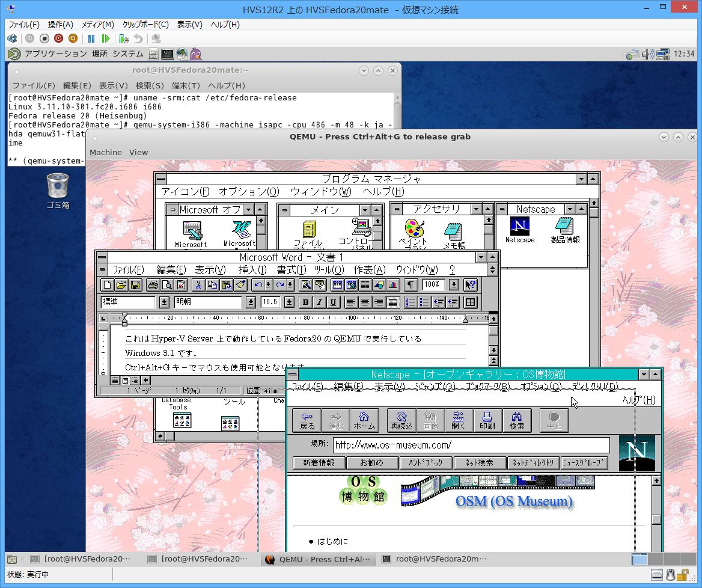Open Print Preview from the Word toolbar
This screenshot has height=588, width=702.
pyautogui.click(x=167, y=285)
